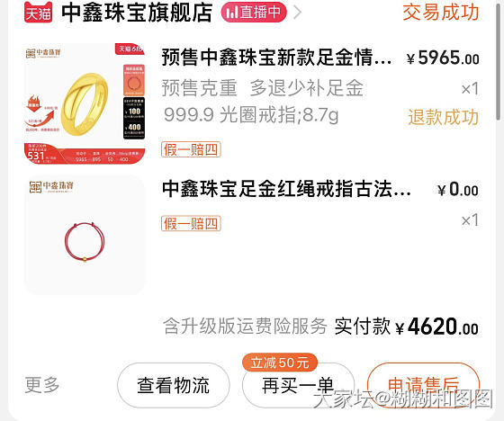Screen dimensions: 504x421
Task: Tap the Tmall logo icon
Action: tap(38, 13)
